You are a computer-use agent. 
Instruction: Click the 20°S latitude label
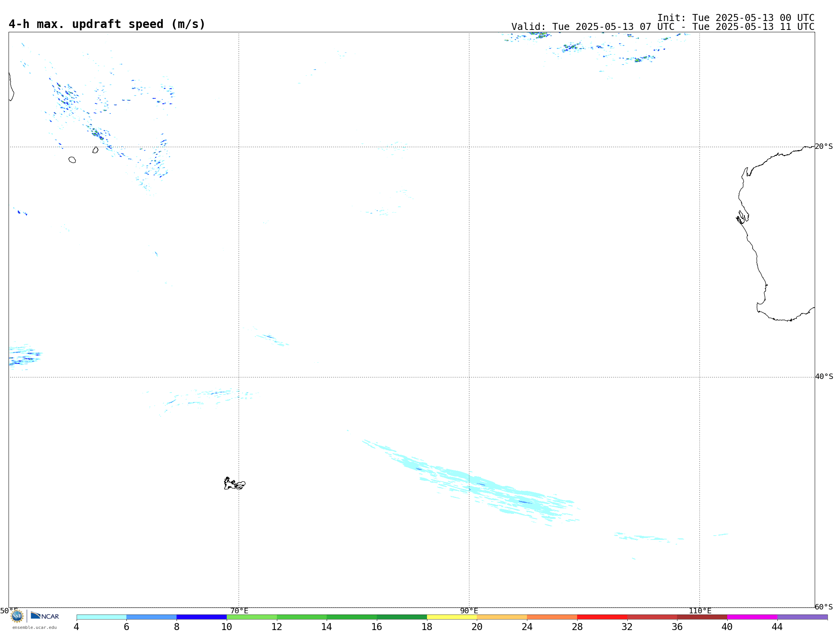point(824,147)
